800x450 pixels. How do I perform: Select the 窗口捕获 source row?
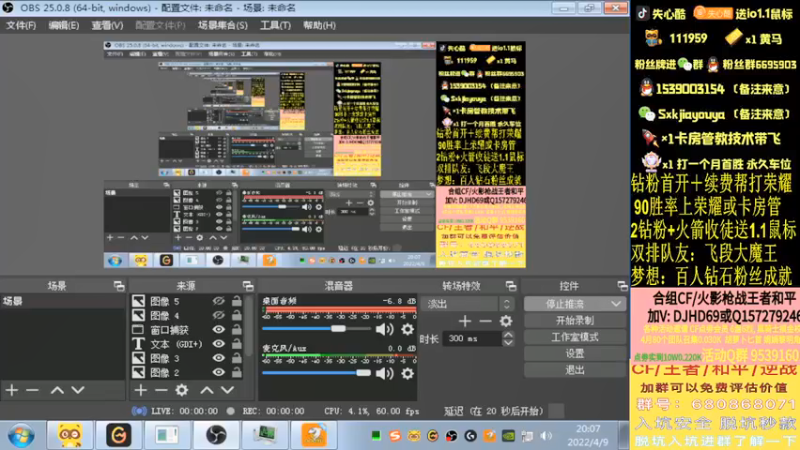pos(187,330)
